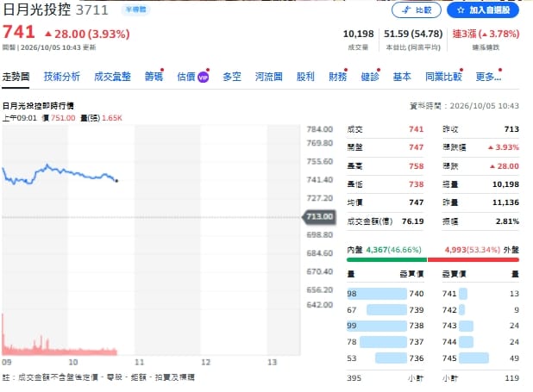Click bid price 736 row
This screenshot has height=392, width=533.
[386, 358]
